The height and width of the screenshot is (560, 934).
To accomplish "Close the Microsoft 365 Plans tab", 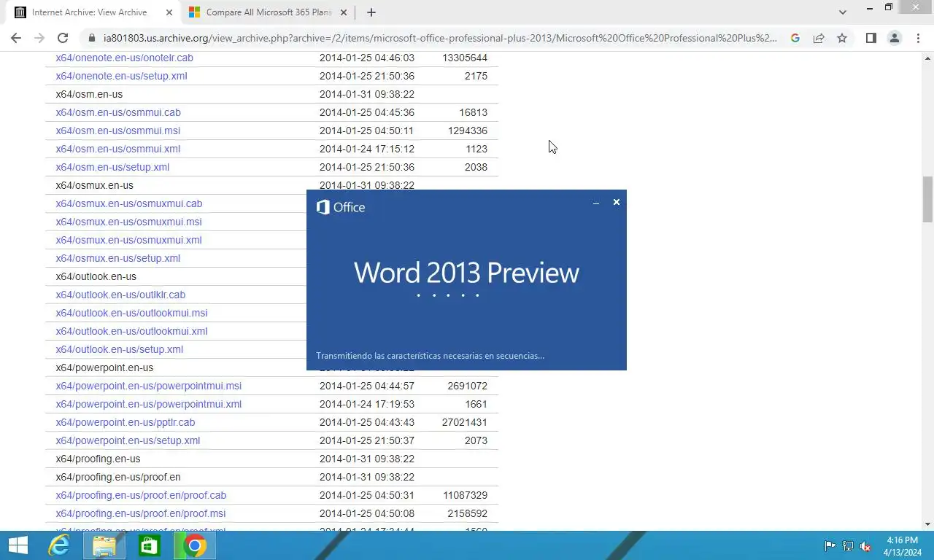I will point(344,12).
